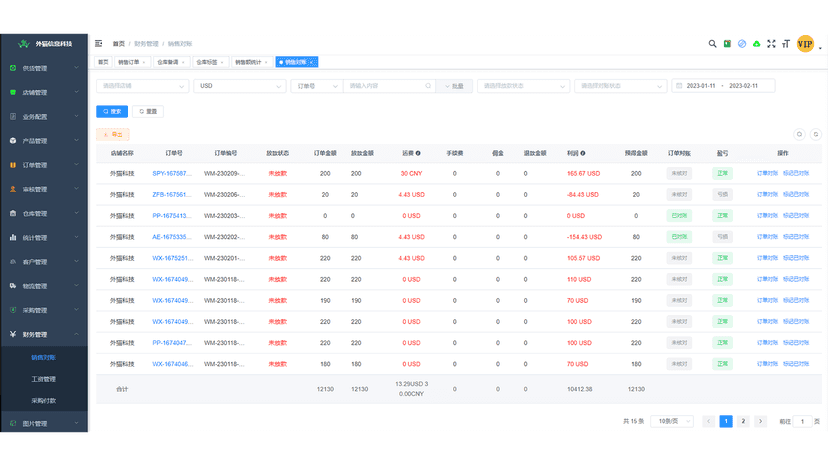Click the total profit 10412.38 cell
The height and width of the screenshot is (466, 828).
579,389
